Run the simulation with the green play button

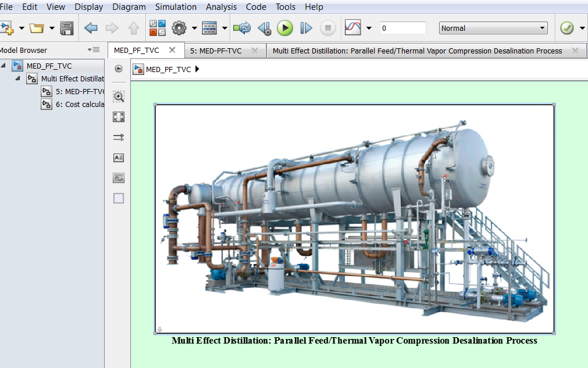tap(285, 27)
